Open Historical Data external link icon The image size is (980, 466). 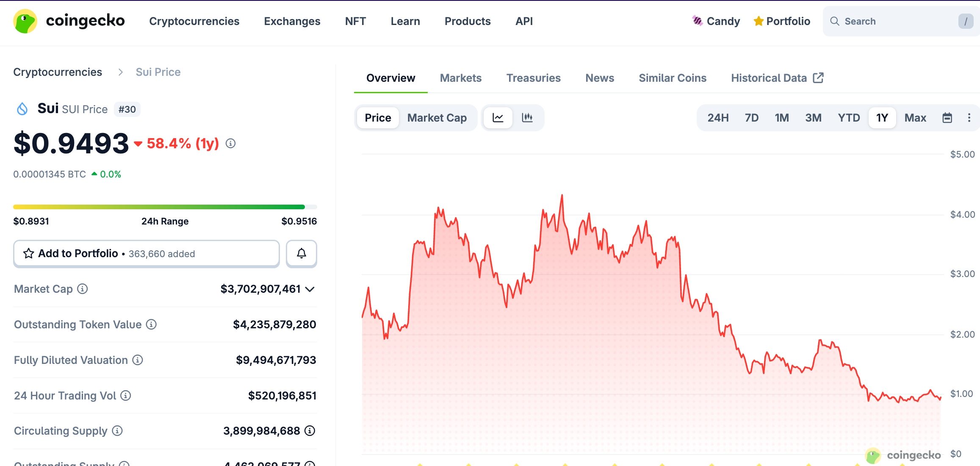818,78
